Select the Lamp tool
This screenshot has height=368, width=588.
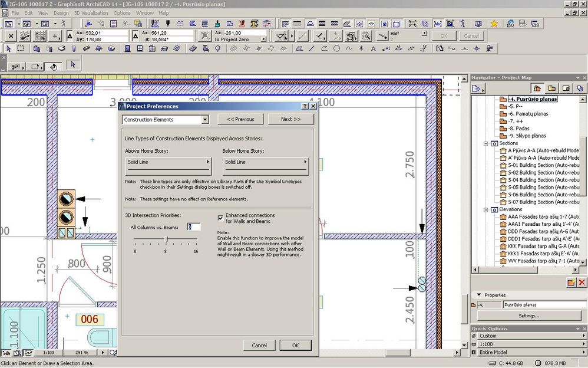point(217,48)
